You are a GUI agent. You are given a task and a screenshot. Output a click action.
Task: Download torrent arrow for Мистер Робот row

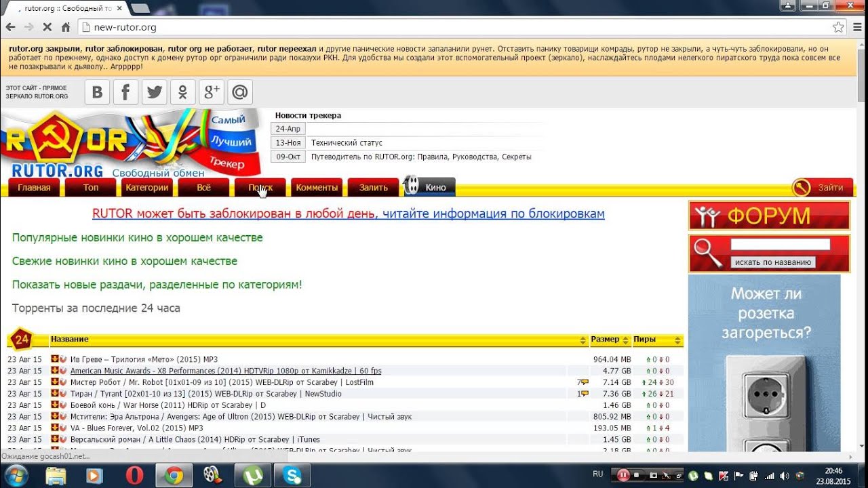point(55,382)
